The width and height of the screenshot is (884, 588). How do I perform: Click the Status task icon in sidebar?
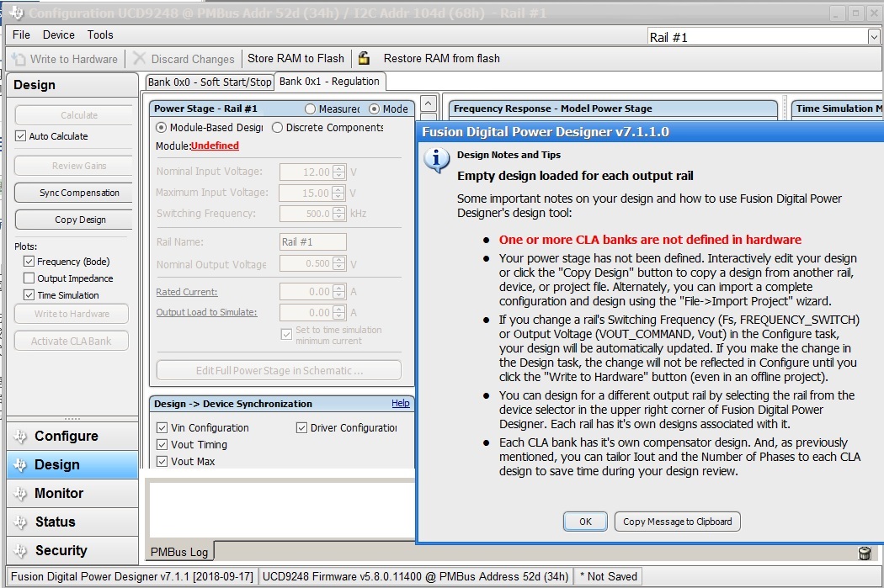pyautogui.click(x=20, y=522)
